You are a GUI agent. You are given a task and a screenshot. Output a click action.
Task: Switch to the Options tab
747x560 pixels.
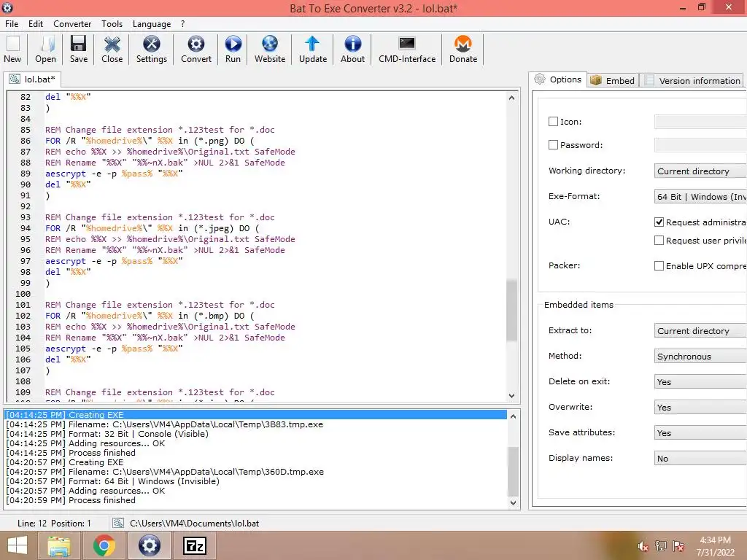coord(557,79)
